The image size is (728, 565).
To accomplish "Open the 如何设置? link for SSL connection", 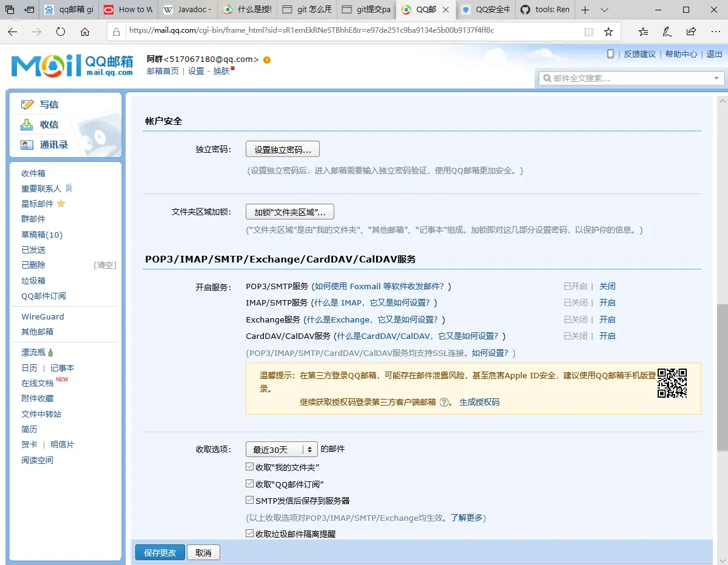I will [x=490, y=353].
